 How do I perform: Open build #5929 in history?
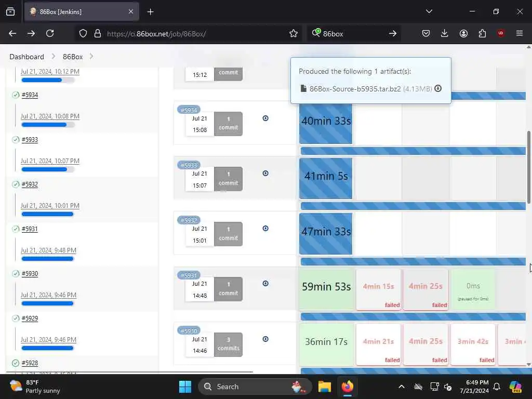(x=30, y=318)
